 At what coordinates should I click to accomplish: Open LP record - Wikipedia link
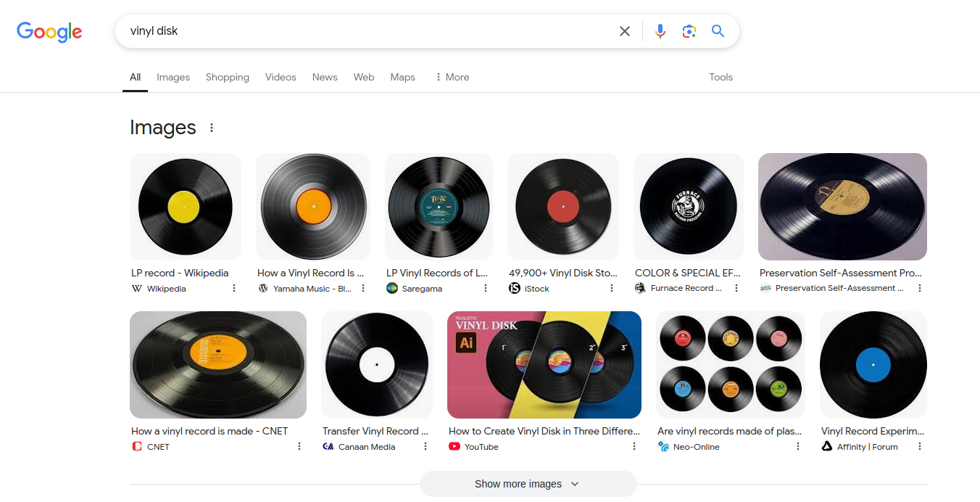point(180,273)
